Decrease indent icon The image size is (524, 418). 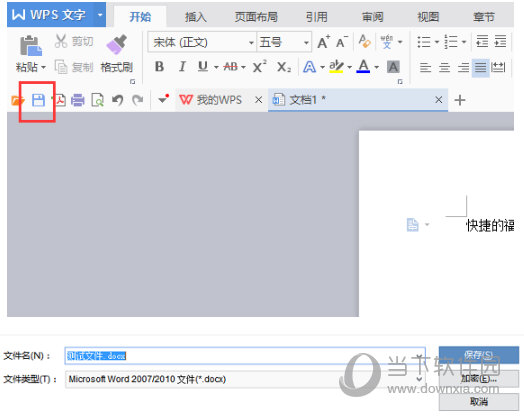click(x=482, y=41)
